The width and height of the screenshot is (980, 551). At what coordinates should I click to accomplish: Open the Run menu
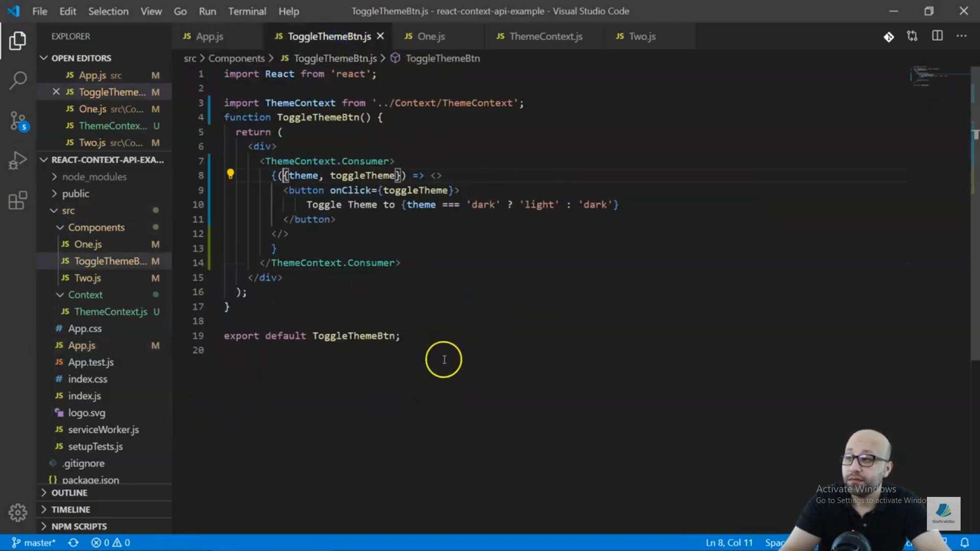207,11
